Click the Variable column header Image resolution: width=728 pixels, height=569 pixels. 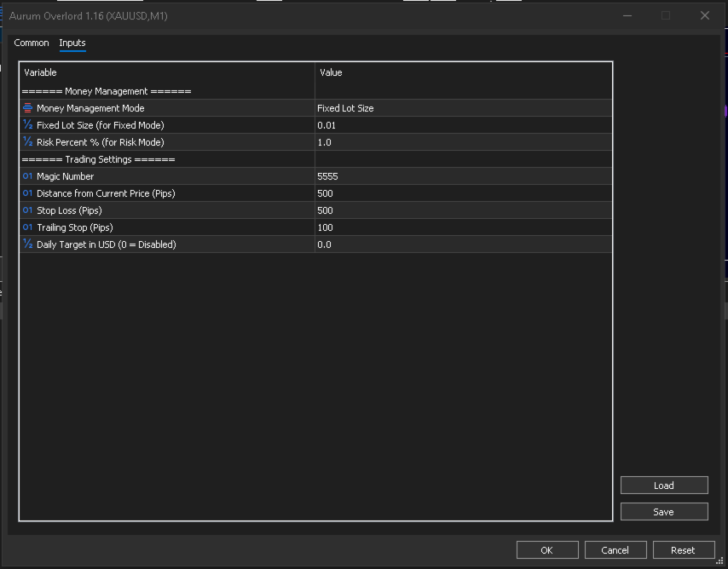coord(167,72)
